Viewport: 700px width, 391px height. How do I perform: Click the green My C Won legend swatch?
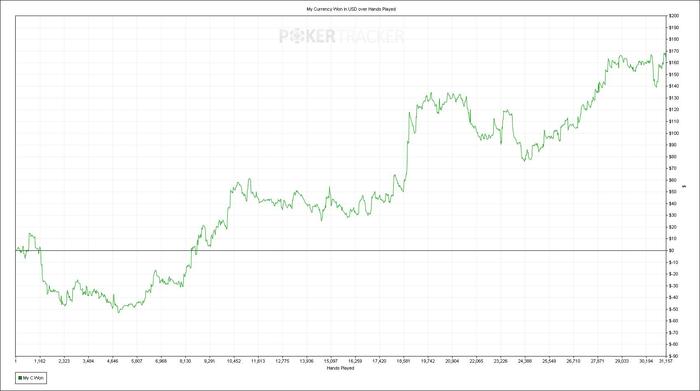(20, 378)
